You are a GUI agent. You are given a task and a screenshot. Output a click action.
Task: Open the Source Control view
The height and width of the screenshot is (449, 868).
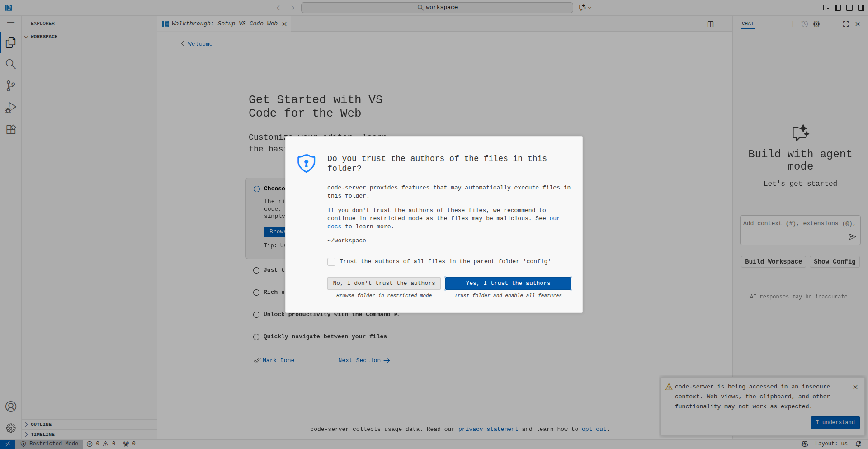click(11, 86)
